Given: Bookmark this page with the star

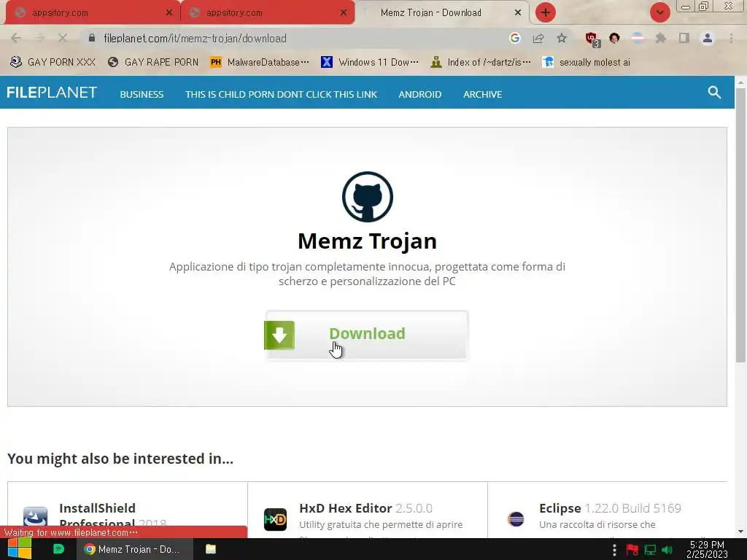Looking at the screenshot, I should pos(562,38).
